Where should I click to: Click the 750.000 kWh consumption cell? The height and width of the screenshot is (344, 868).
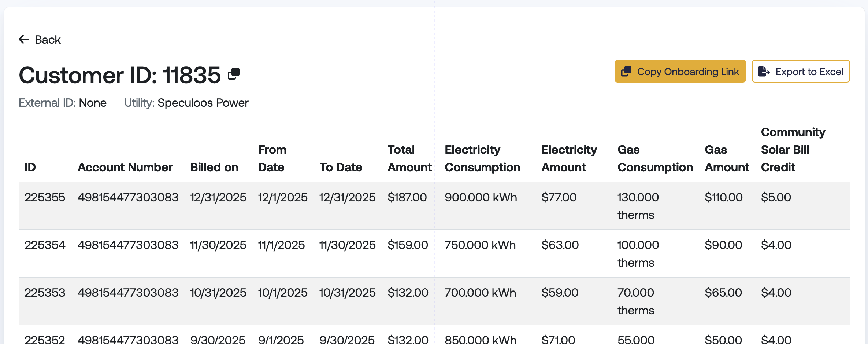480,245
